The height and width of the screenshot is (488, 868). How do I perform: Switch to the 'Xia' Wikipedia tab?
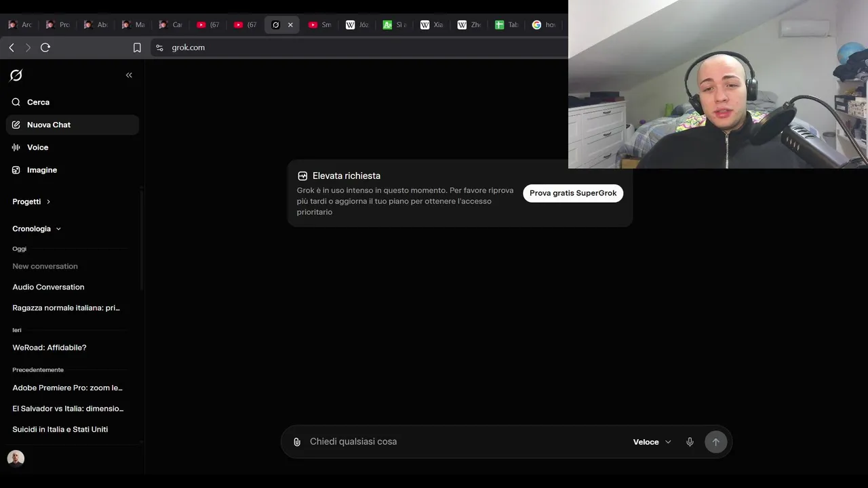(x=432, y=25)
